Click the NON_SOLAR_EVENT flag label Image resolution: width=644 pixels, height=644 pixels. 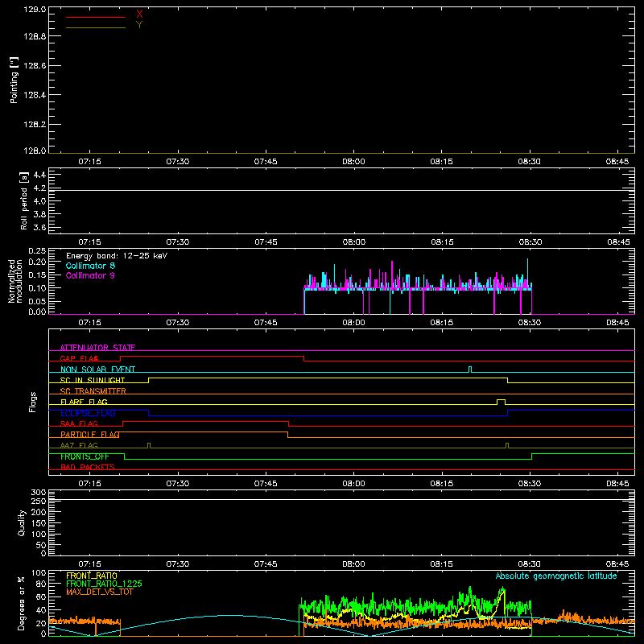tap(97, 369)
